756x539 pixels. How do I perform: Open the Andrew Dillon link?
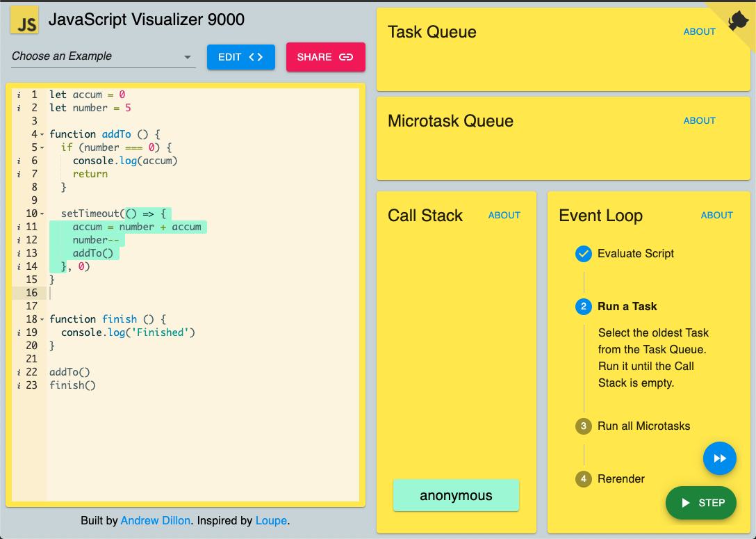coord(155,521)
